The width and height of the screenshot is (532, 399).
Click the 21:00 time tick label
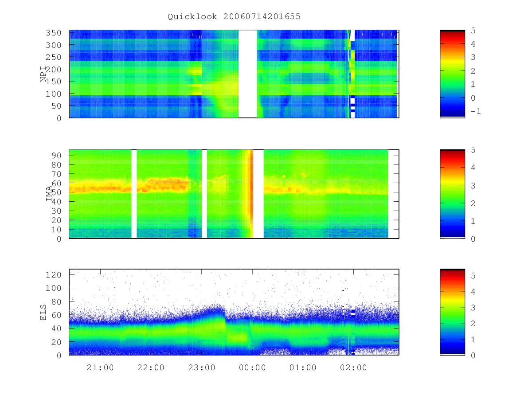tap(100, 368)
